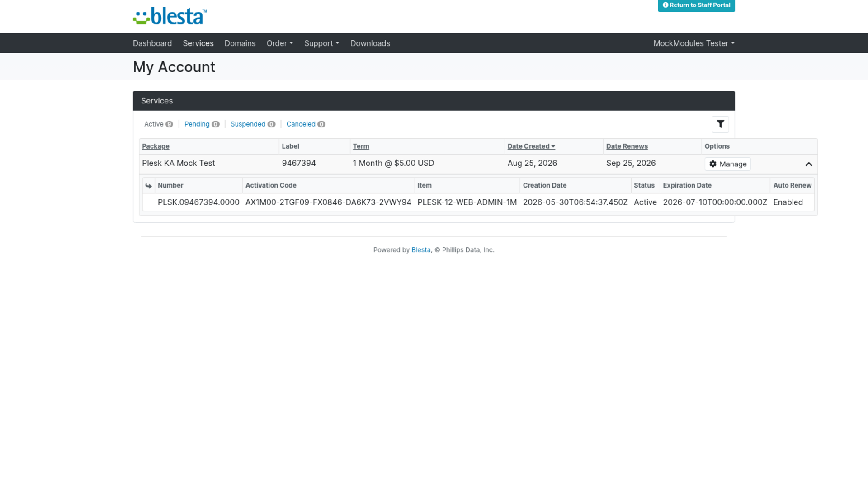Sort by the Package column header
The width and height of the screenshot is (868, 488).
pos(156,146)
